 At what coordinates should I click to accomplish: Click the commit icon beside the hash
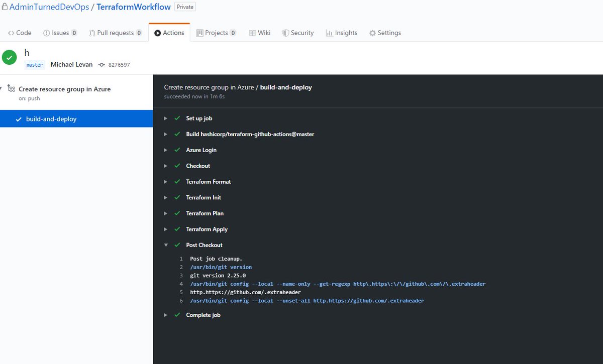coord(102,65)
